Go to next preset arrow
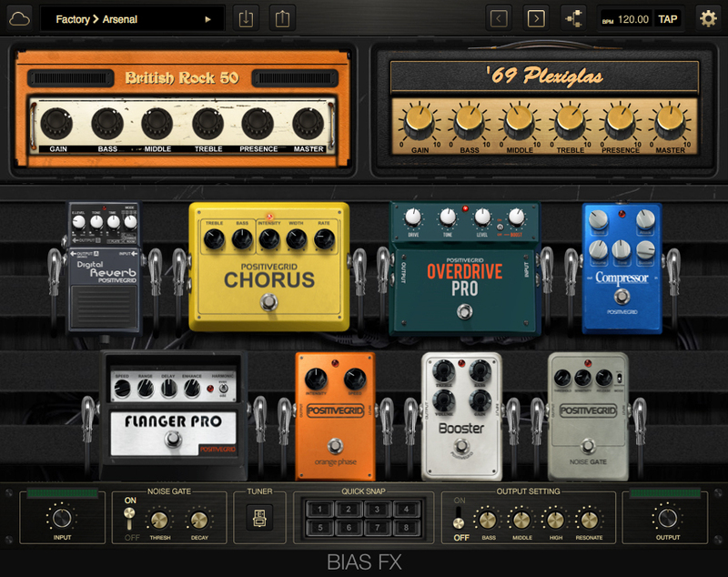The width and height of the screenshot is (728, 577). [x=536, y=19]
